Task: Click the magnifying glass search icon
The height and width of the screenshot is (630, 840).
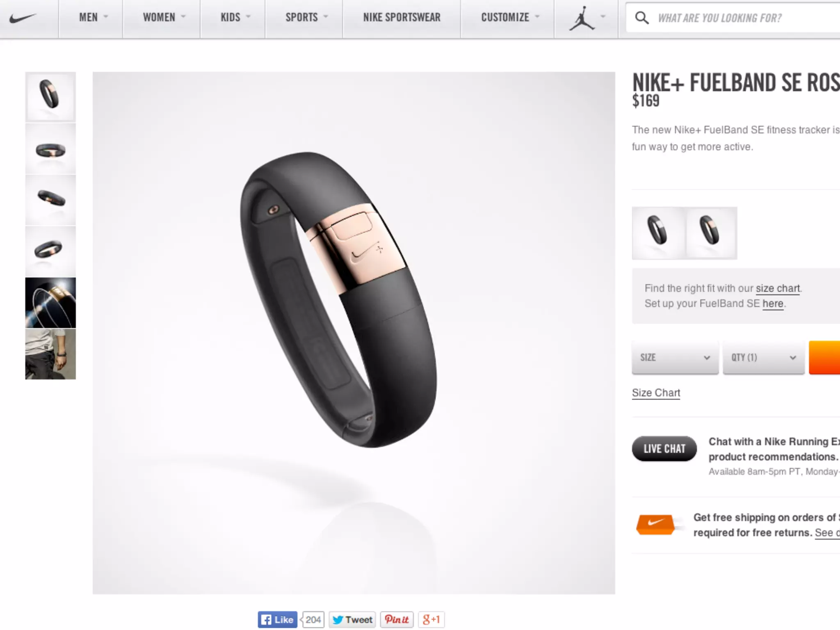Action: click(x=642, y=18)
